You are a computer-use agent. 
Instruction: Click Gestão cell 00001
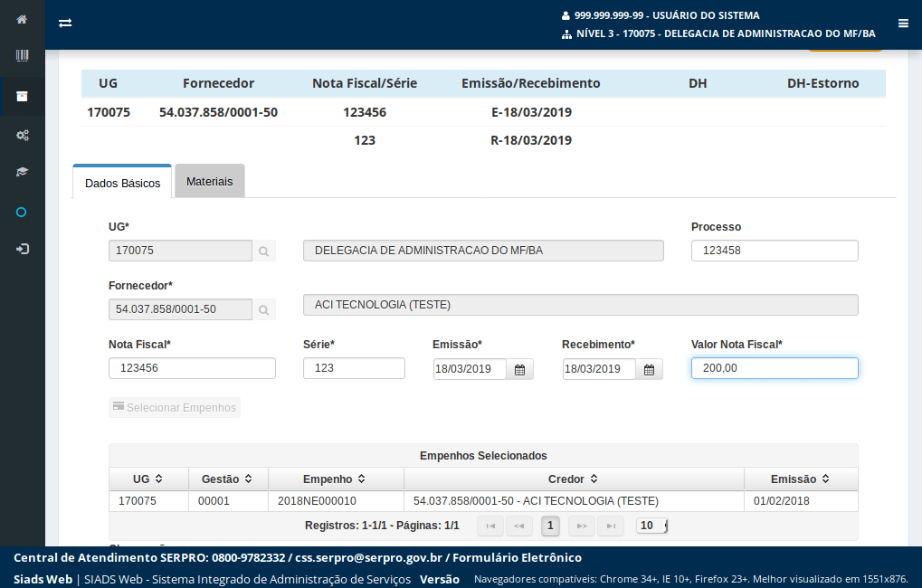click(x=228, y=501)
